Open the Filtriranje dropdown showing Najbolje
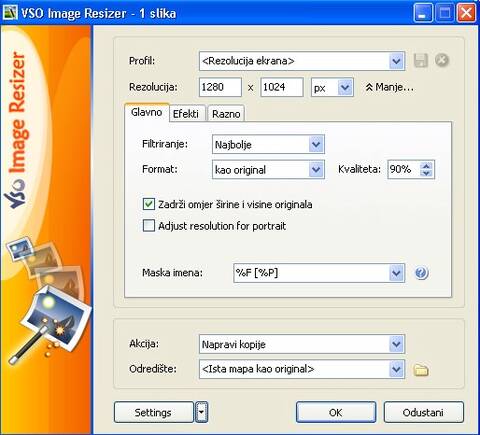Viewport: 480px width, 435px height. click(x=316, y=144)
